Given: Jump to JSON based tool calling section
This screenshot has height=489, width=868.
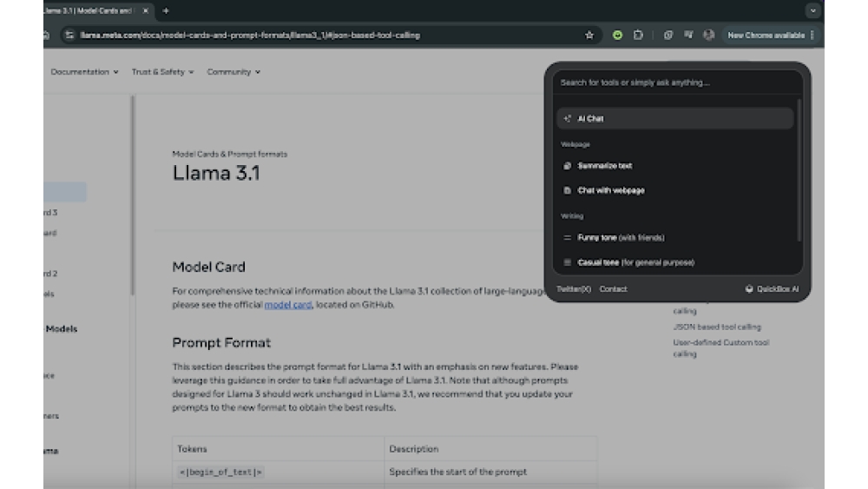Looking at the screenshot, I should pyautogui.click(x=717, y=327).
